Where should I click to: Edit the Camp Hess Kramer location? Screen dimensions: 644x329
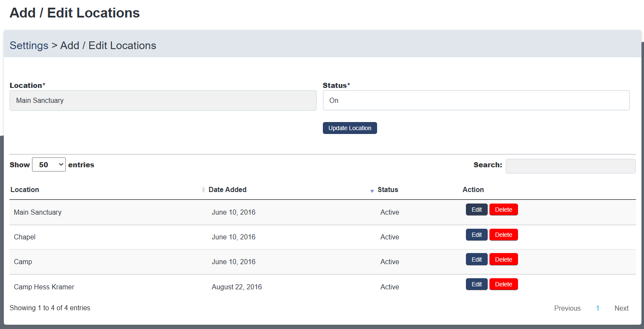pyautogui.click(x=476, y=284)
